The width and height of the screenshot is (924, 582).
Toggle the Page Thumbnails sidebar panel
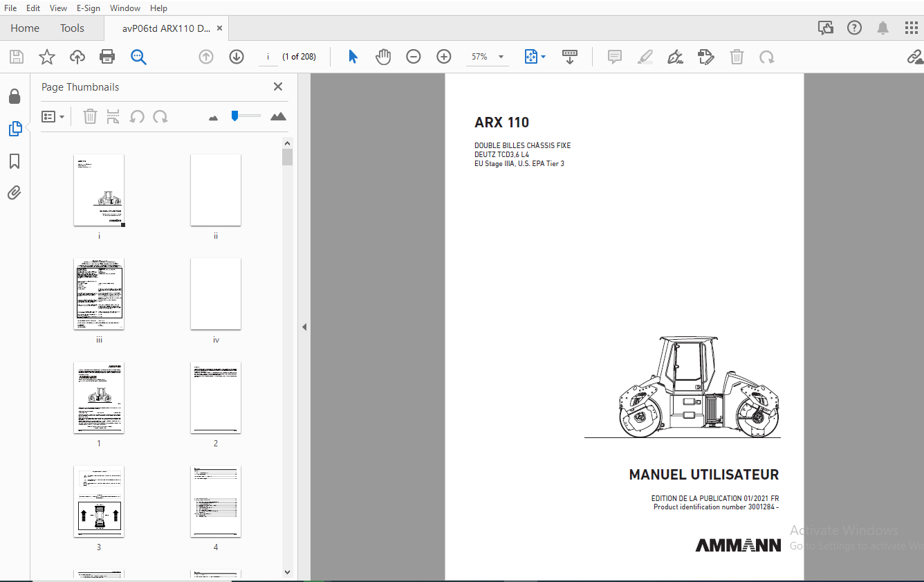click(x=15, y=129)
